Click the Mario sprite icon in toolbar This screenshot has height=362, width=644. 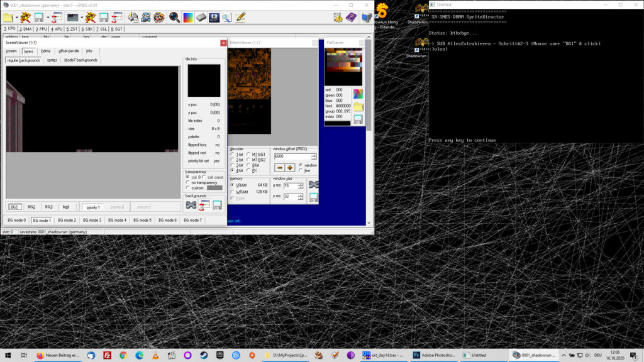click(x=146, y=17)
